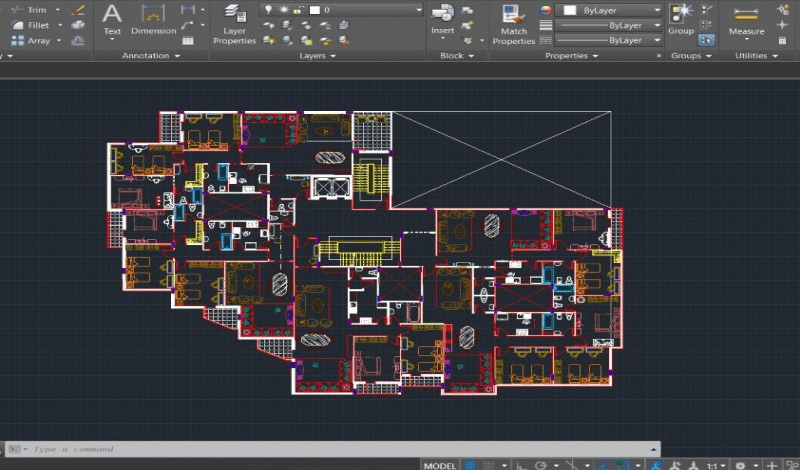Viewport: 800px width, 470px height.
Task: Click layer 0 white color swatch
Action: (315, 10)
